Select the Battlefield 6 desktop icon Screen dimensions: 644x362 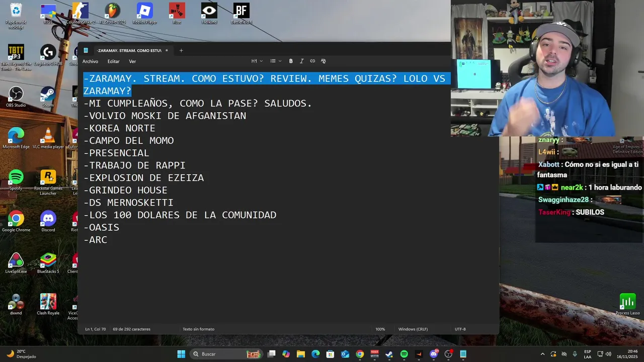pyautogui.click(x=242, y=14)
